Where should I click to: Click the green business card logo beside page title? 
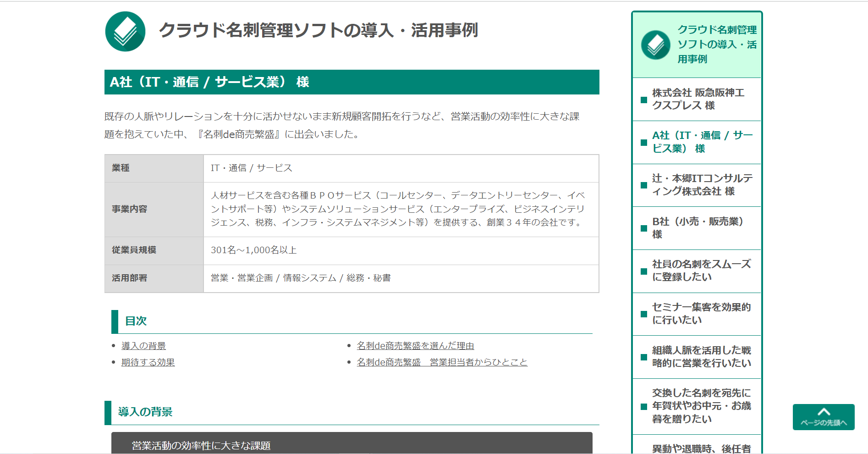click(125, 31)
